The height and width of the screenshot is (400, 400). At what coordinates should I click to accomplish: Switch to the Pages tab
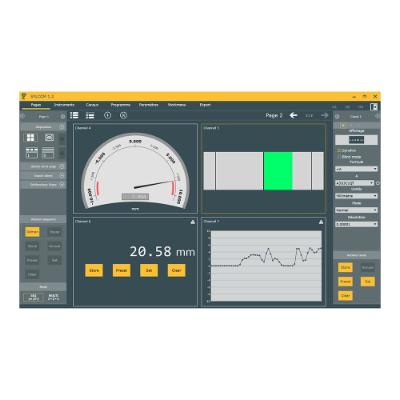(x=36, y=105)
